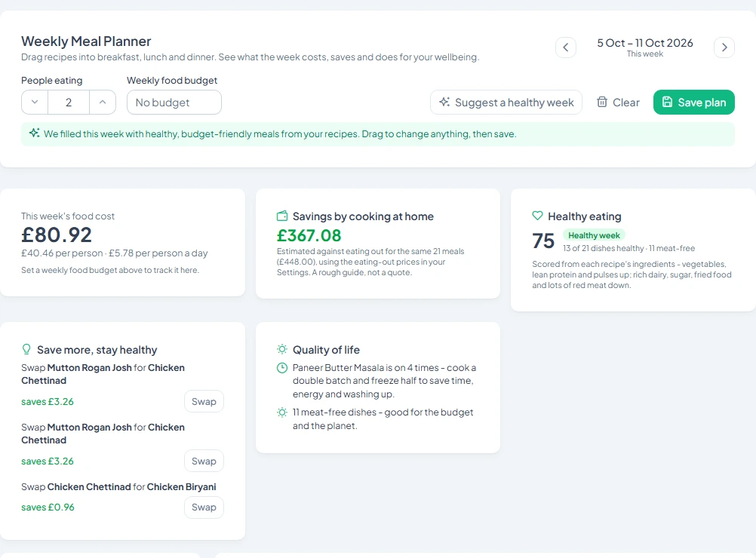The width and height of the screenshot is (756, 558).
Task: Save the meal plan
Action: pyautogui.click(x=694, y=102)
